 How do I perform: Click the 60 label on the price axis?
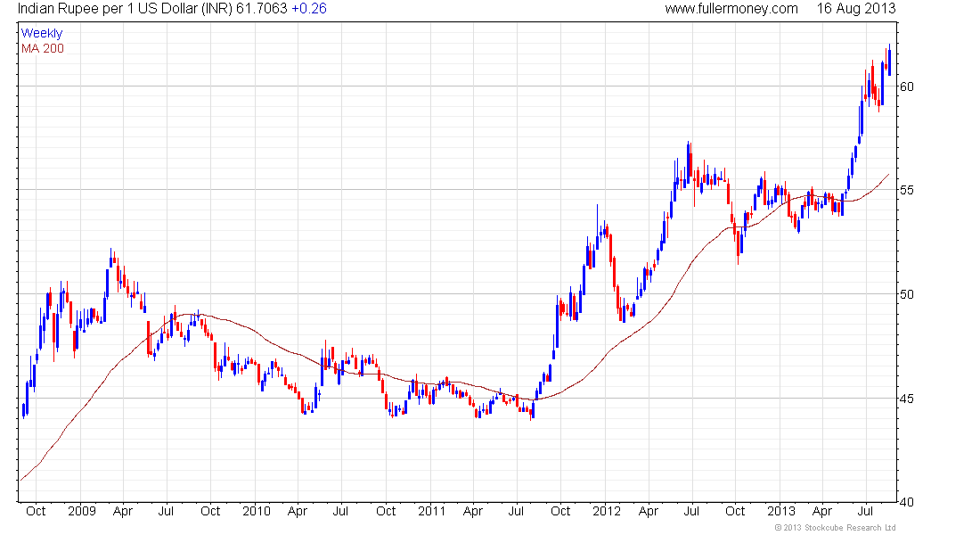pyautogui.click(x=906, y=86)
